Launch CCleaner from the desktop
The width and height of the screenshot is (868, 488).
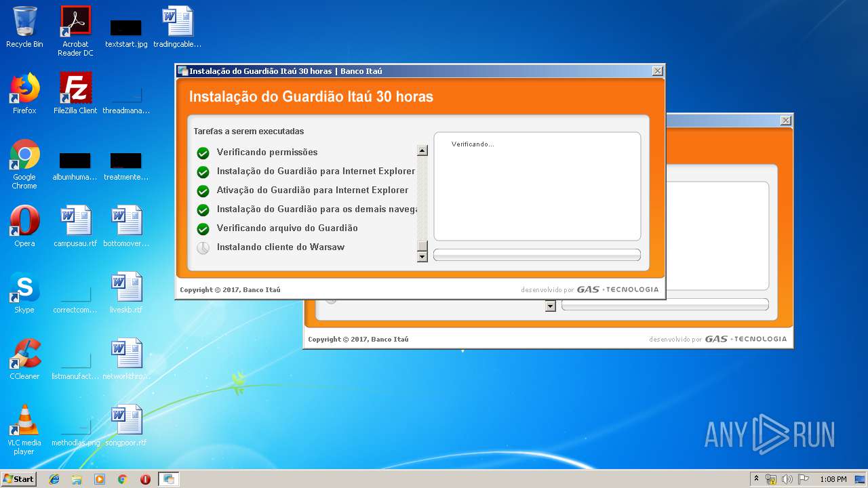tap(24, 359)
